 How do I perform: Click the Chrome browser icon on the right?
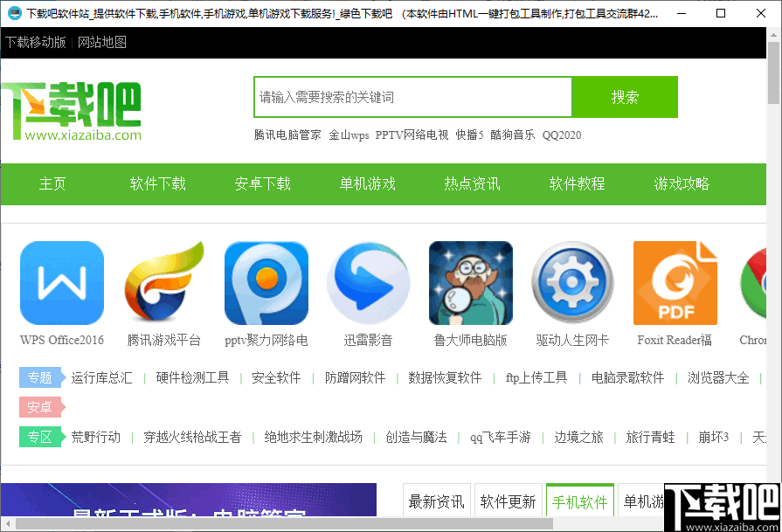(x=762, y=282)
